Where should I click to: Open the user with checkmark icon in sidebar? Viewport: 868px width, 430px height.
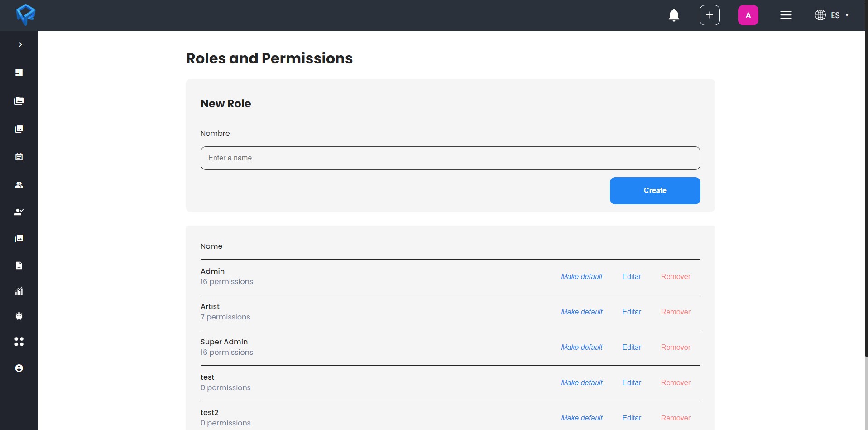click(x=19, y=212)
